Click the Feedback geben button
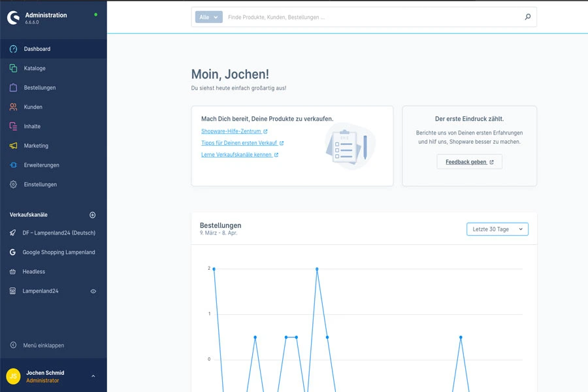Screen dimensions: 588x392 click(x=470, y=161)
